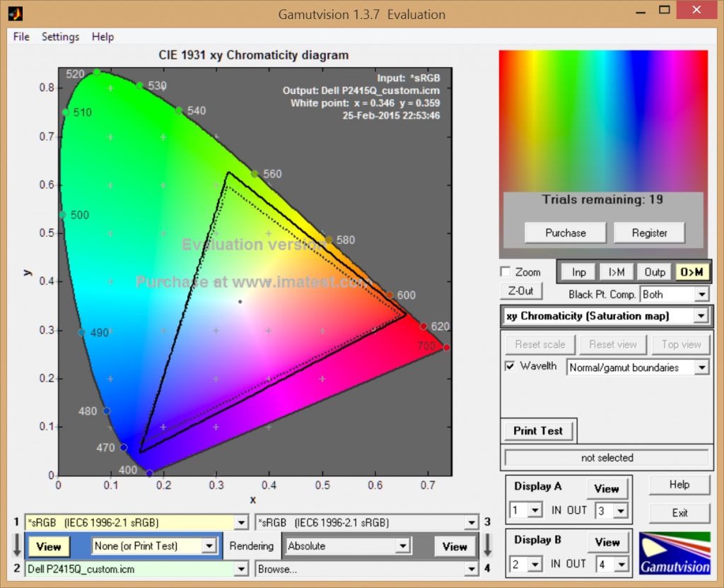724x588 pixels.
Task: Enable the Zoom checkbox
Action: click(x=506, y=272)
